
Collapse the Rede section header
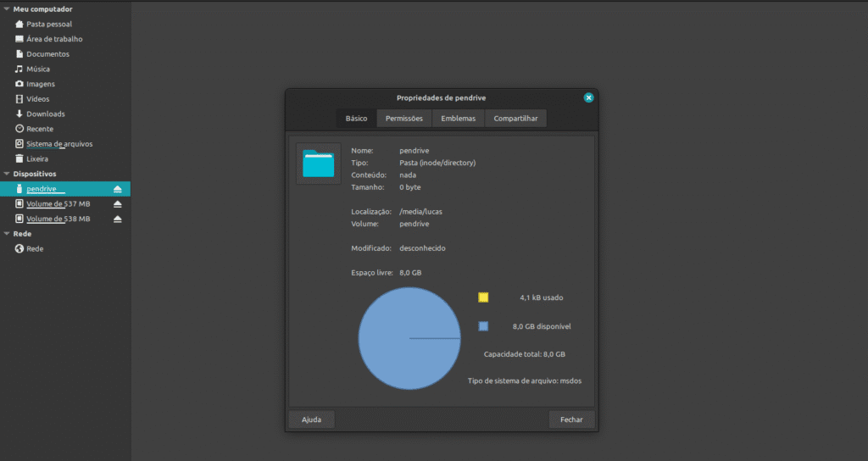click(6, 234)
